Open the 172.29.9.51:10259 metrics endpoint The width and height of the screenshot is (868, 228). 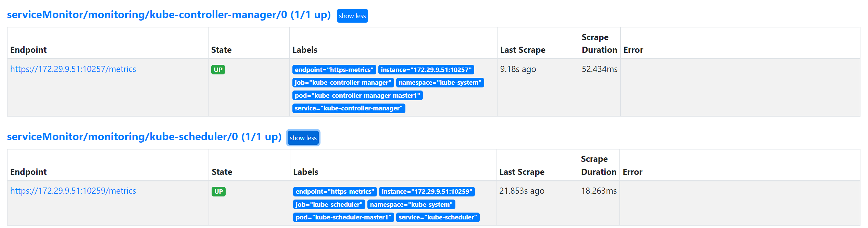point(73,191)
